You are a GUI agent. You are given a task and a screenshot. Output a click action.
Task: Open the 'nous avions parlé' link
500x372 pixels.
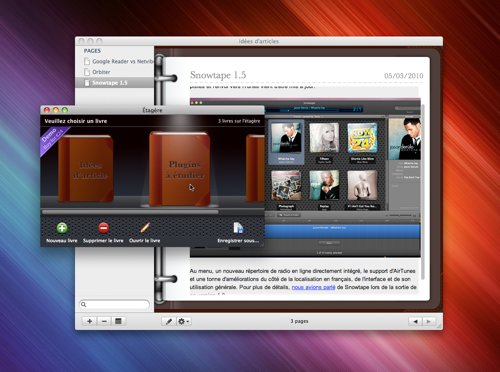click(x=313, y=287)
